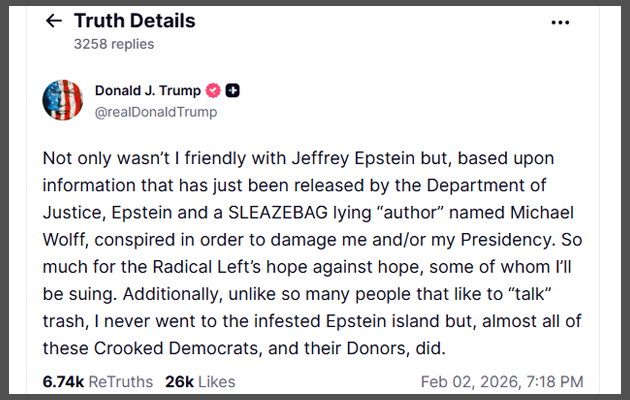Click the red verified checkmark badge

(x=213, y=91)
